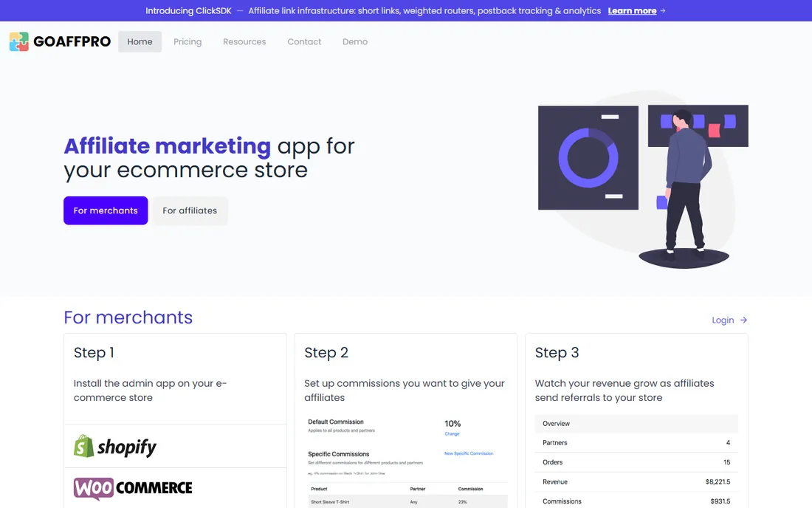The image size is (812, 508).
Task: Click the Change link under 10% commission
Action: (452, 434)
